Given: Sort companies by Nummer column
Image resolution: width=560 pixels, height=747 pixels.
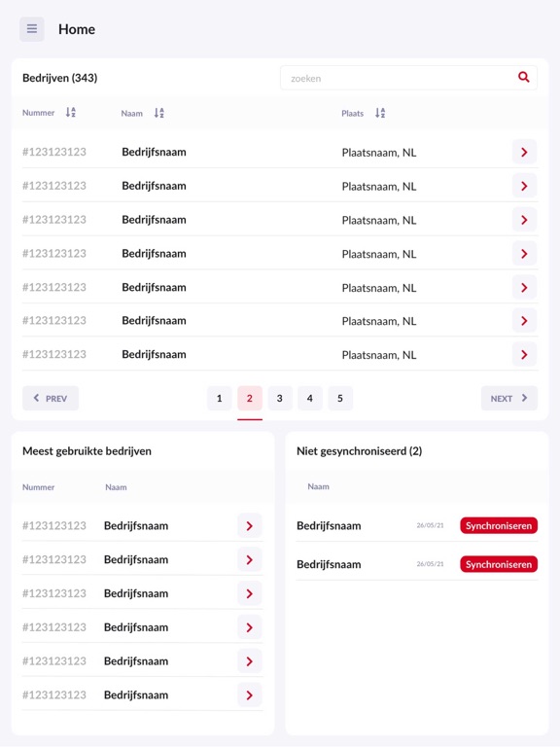Looking at the screenshot, I should pos(70,113).
